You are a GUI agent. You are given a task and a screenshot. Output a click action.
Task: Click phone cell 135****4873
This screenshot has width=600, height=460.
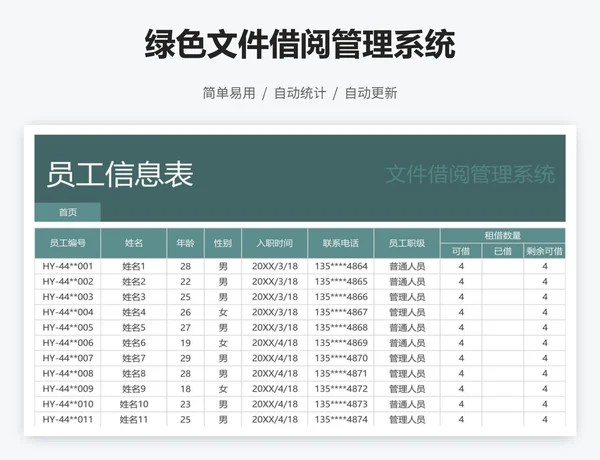point(341,404)
